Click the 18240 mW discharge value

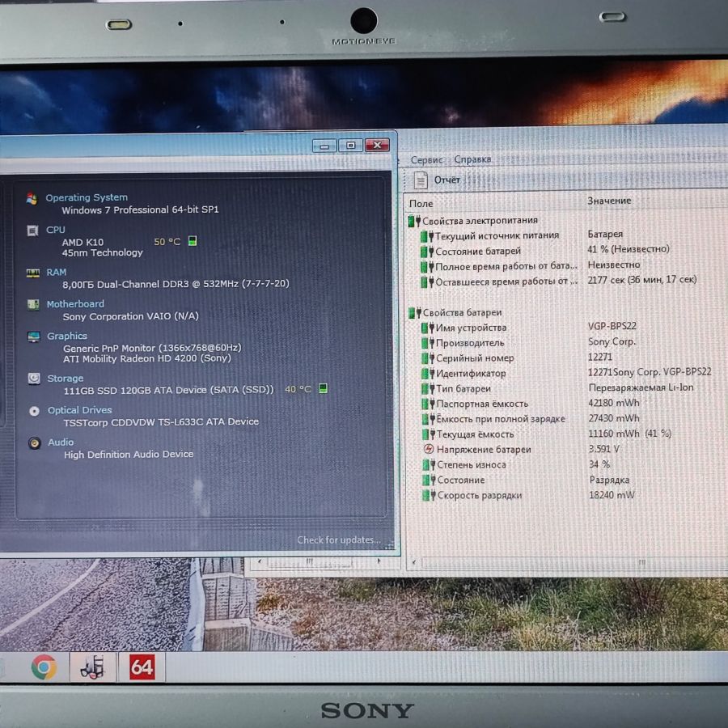tap(612, 495)
